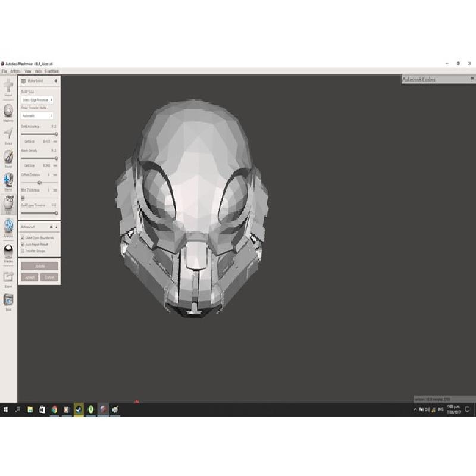Open the Windows notification center
The width and height of the screenshot is (476, 476).
point(468,409)
